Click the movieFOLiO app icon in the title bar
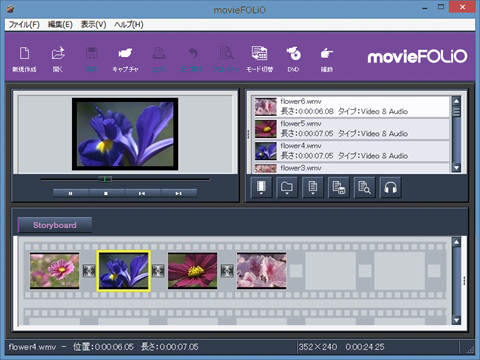The height and width of the screenshot is (360, 480). coord(11,9)
